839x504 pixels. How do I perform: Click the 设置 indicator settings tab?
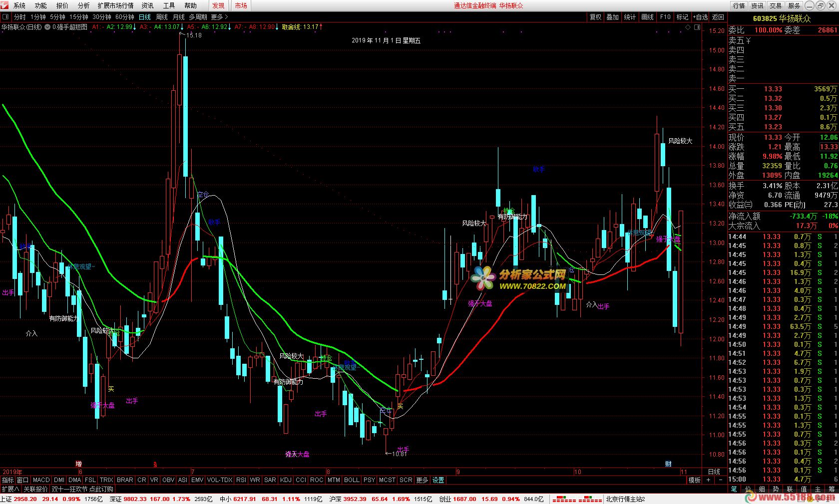(x=438, y=480)
